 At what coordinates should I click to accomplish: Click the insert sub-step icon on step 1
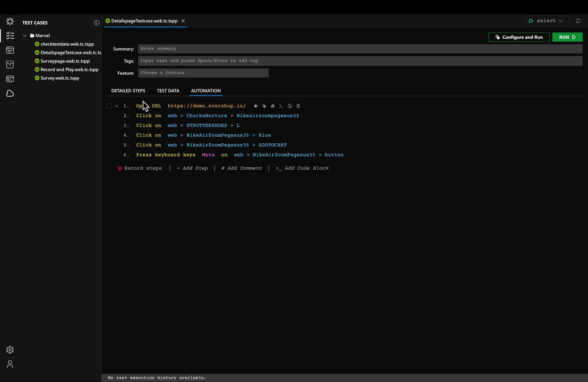tap(264, 106)
